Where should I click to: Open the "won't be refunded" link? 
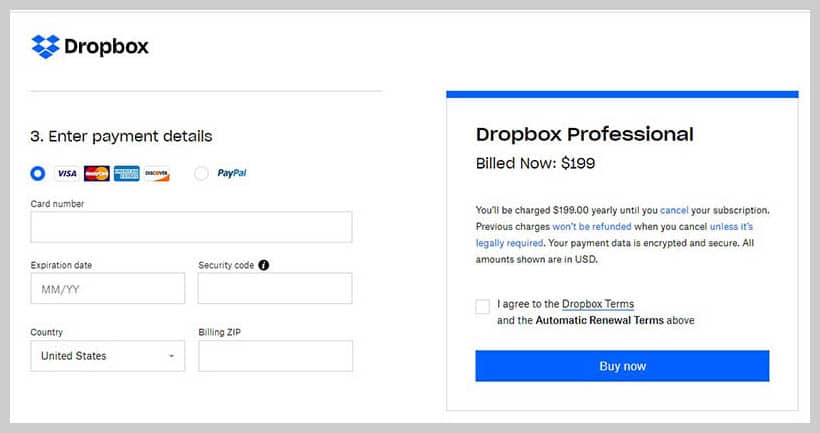click(592, 226)
